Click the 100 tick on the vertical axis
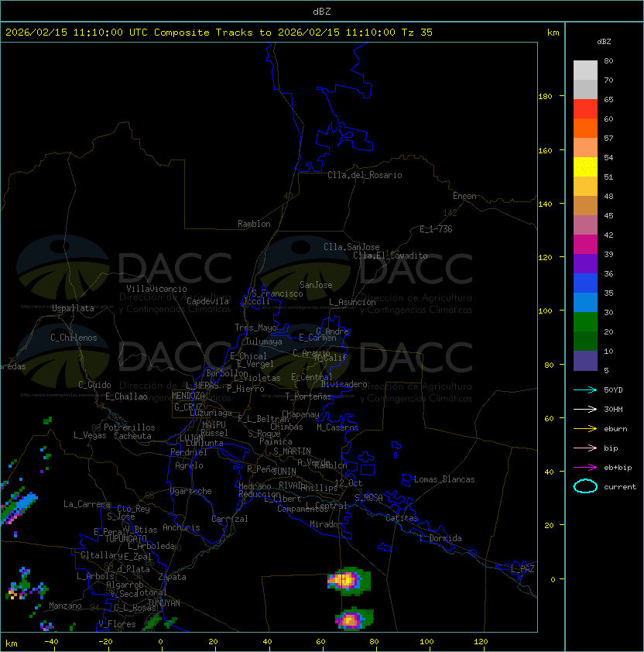Viewport: 644px width, 652px height. pos(545,311)
